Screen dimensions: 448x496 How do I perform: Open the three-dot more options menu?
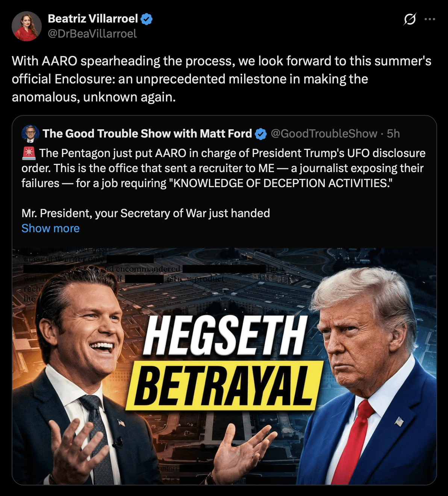(x=430, y=19)
